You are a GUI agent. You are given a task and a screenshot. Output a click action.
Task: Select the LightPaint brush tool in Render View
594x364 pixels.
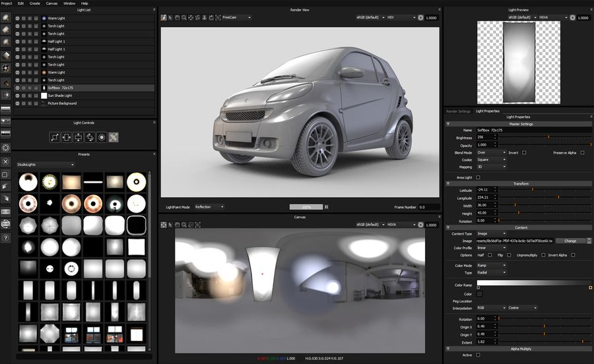point(164,17)
